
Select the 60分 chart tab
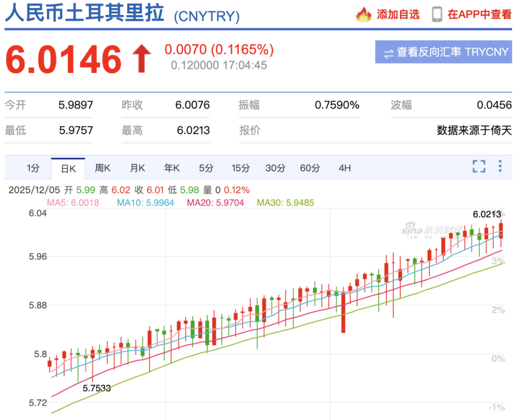(x=310, y=168)
